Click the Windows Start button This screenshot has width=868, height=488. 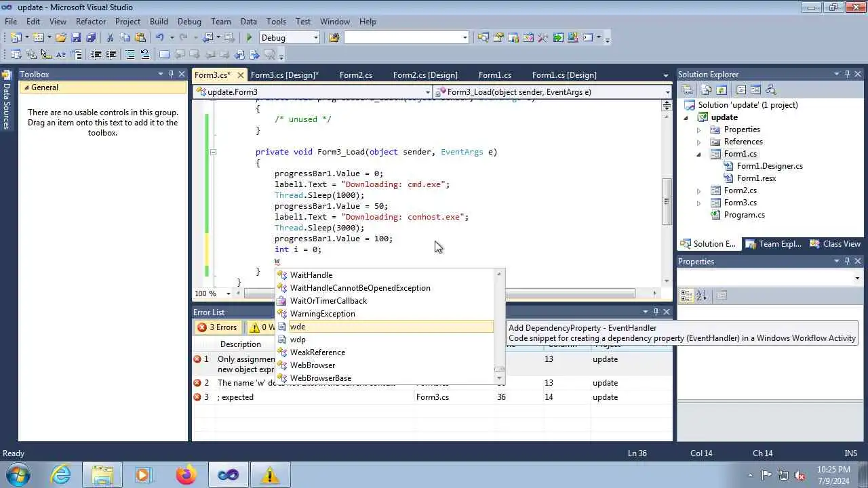coord(18,475)
